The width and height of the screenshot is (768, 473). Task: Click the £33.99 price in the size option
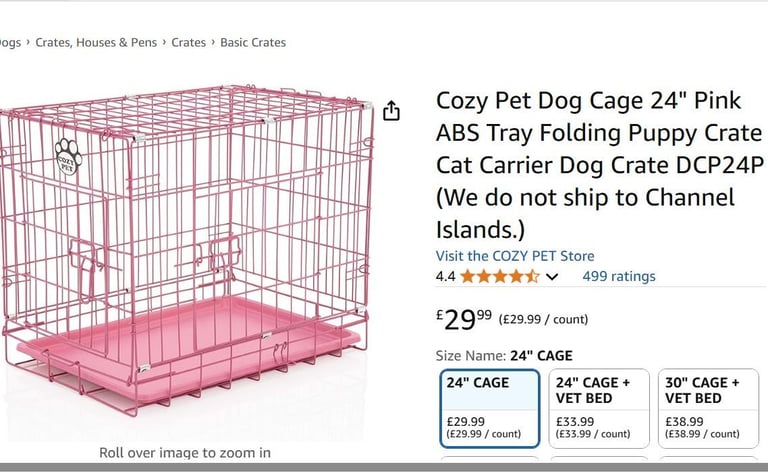point(575,422)
